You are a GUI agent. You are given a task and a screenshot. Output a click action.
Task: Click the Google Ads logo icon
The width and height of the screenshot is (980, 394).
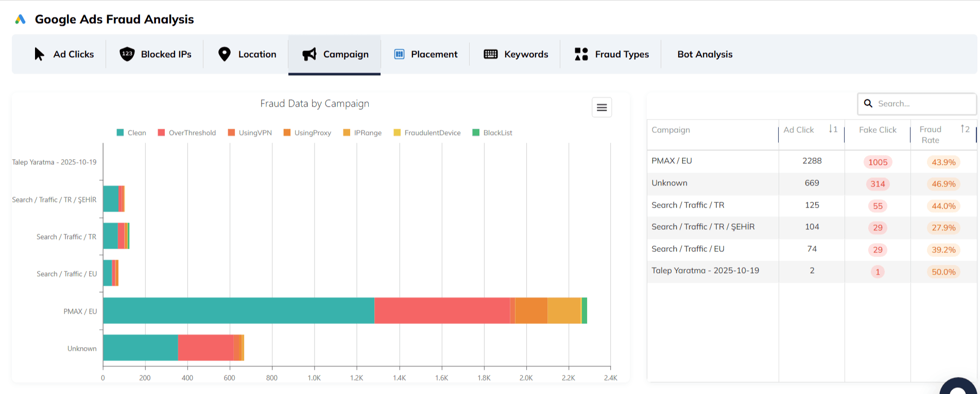tap(20, 19)
